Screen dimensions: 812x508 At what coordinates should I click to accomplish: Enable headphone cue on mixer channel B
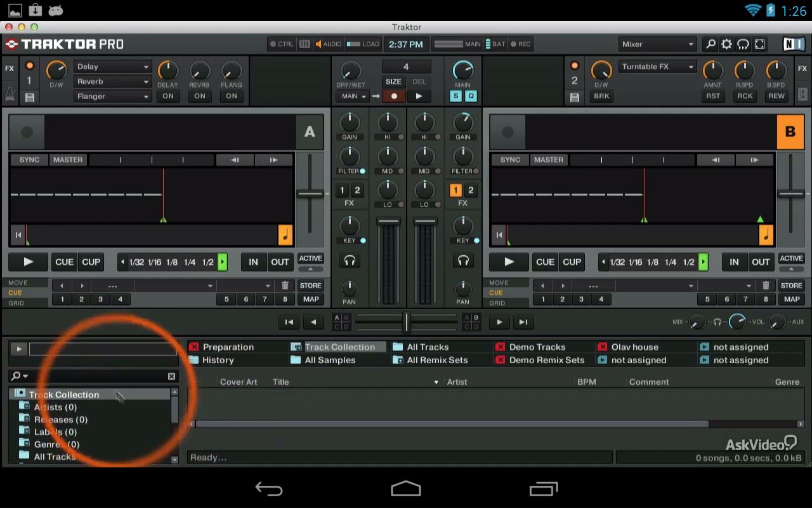463,260
